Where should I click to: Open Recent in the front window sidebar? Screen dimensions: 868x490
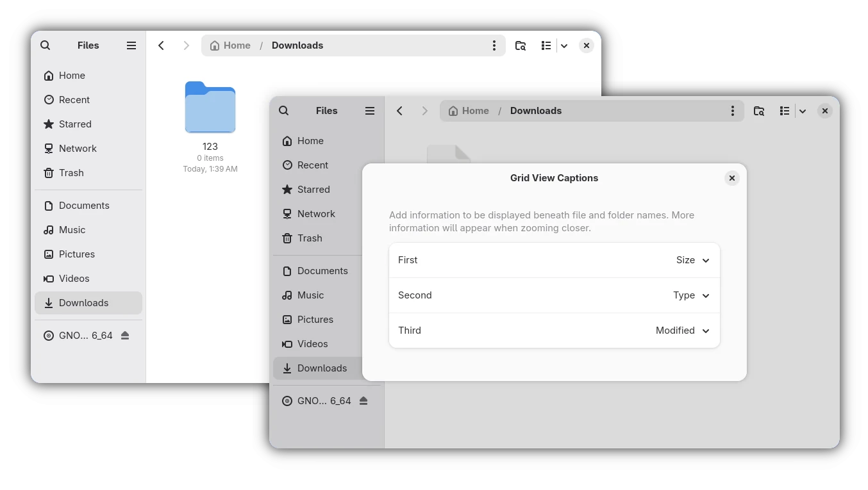point(312,165)
